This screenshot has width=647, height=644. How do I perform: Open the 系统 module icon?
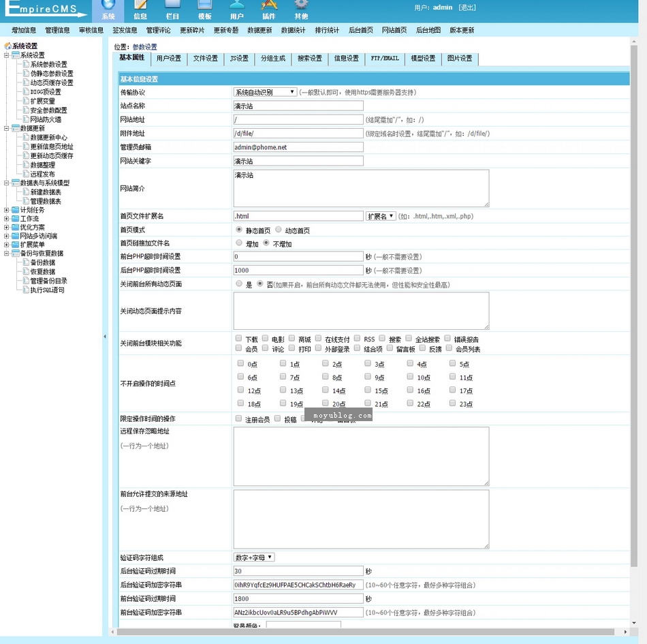pyautogui.click(x=108, y=10)
